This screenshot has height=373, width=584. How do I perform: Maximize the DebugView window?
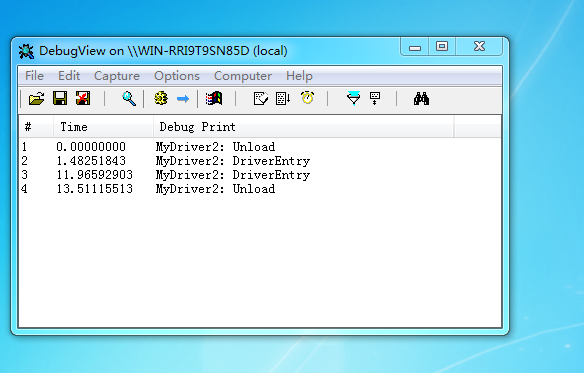(442, 47)
